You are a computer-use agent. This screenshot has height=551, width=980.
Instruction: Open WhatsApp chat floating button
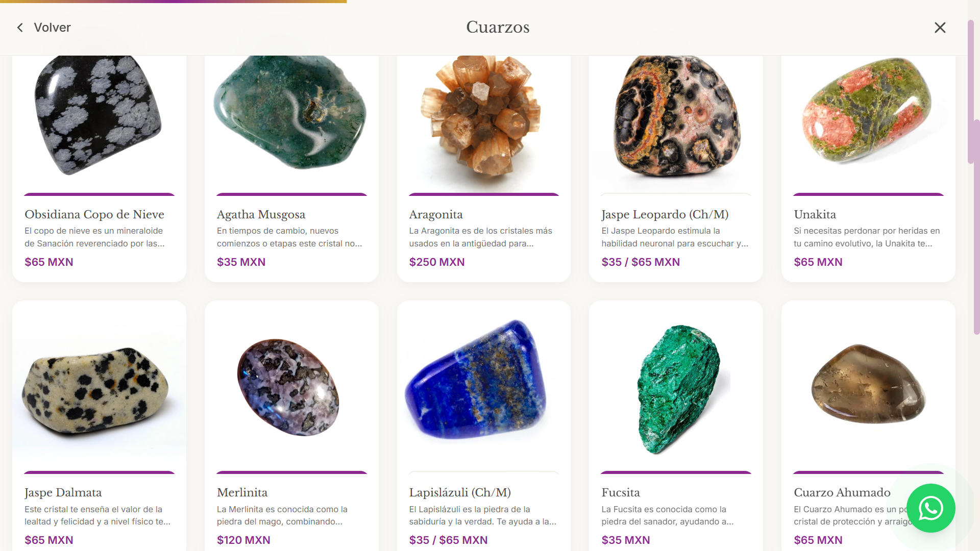[930, 508]
